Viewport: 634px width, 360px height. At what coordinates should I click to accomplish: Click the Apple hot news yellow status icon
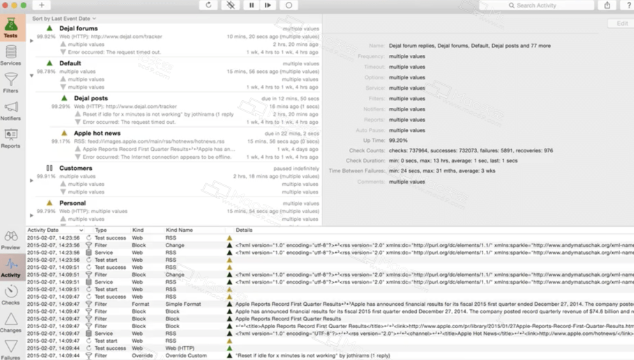coord(64,133)
